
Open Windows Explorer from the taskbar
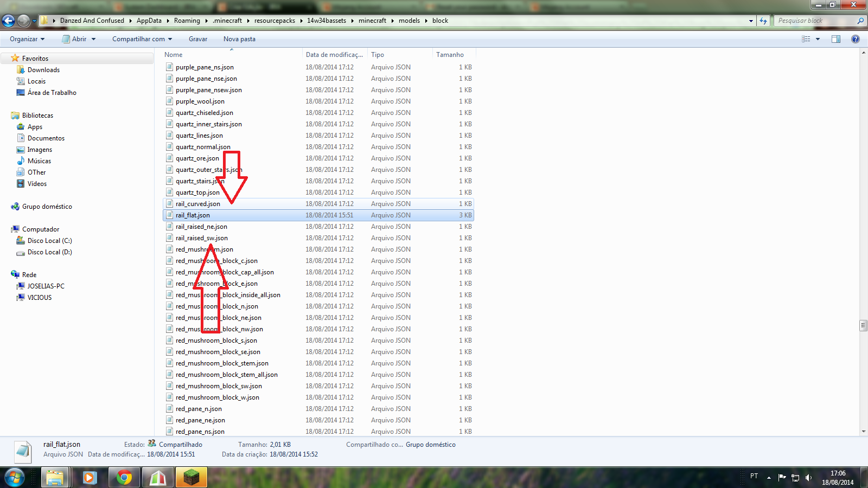(54, 478)
